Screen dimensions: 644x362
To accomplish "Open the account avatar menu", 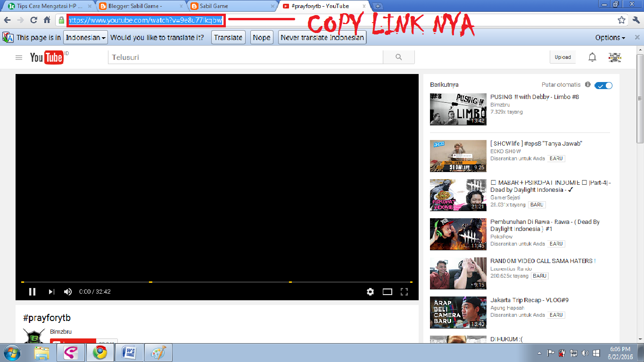I will pos(614,58).
